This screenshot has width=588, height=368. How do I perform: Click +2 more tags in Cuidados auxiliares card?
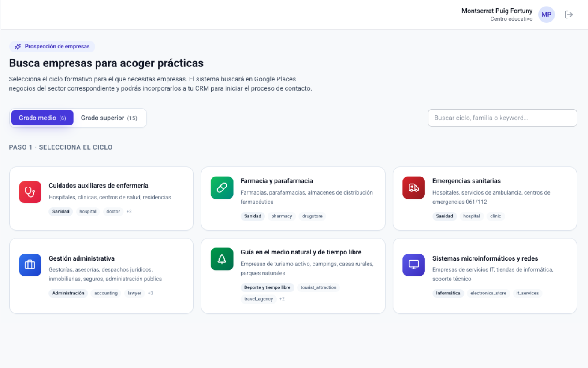pyautogui.click(x=129, y=212)
